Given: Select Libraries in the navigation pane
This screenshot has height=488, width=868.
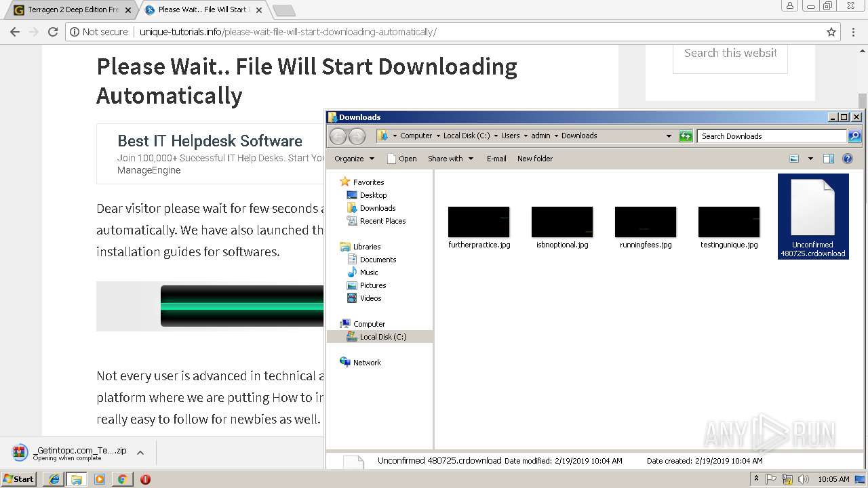Looking at the screenshot, I should coord(367,247).
